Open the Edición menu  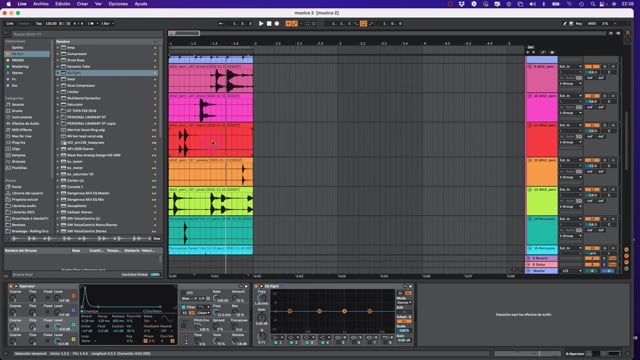pos(62,4)
